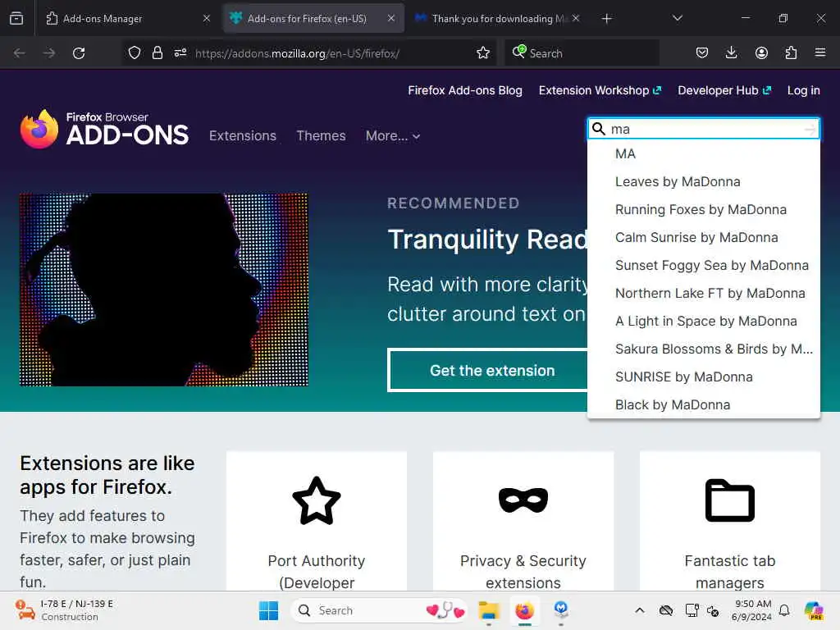Open the Themes section
The image size is (840, 630).
tap(321, 136)
